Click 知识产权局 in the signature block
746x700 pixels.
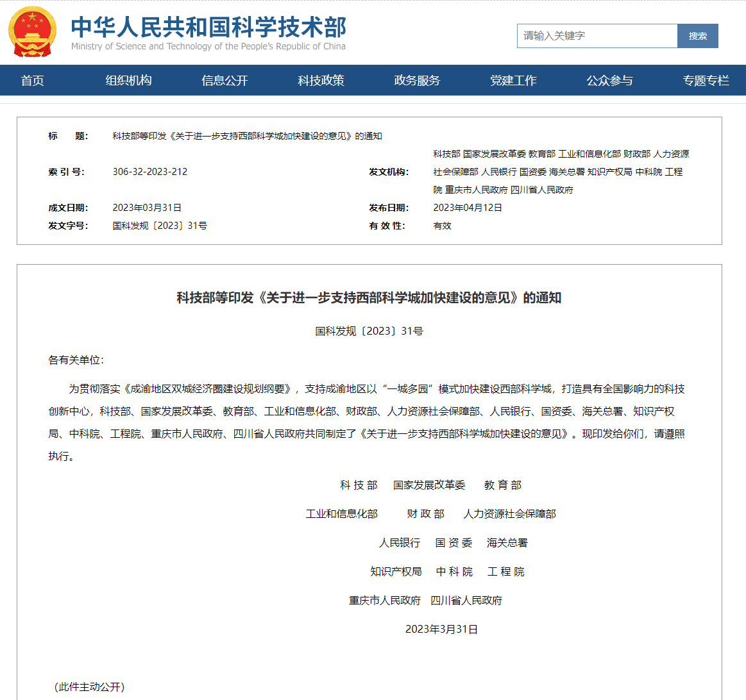(396, 572)
